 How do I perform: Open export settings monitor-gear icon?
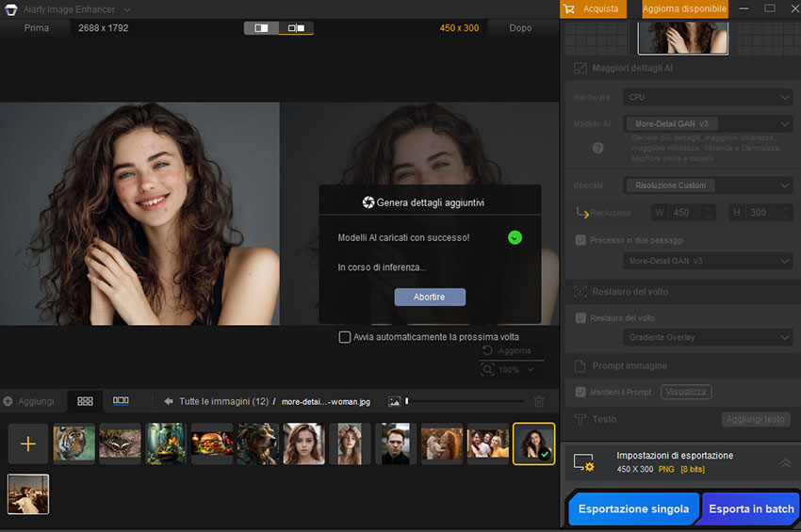pos(584,462)
